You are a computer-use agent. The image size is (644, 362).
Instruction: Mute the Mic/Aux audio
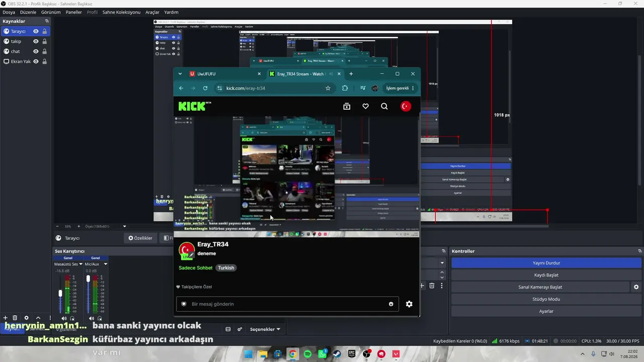92,318
